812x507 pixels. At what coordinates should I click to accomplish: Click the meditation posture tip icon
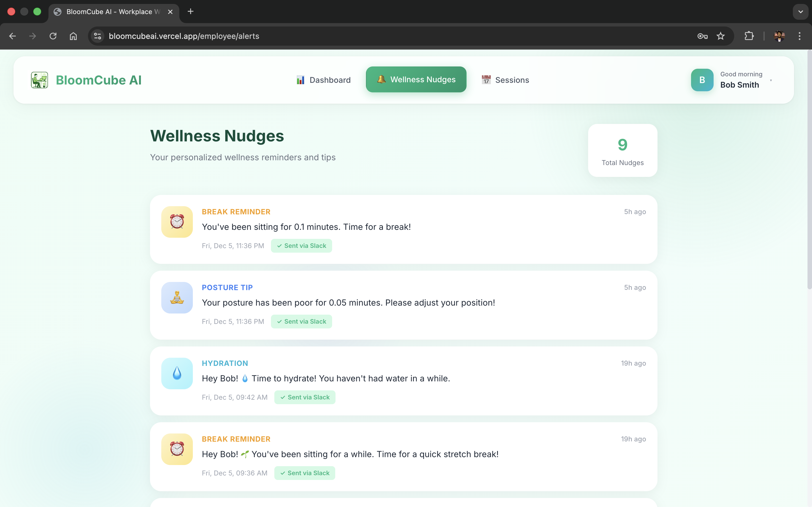click(177, 297)
